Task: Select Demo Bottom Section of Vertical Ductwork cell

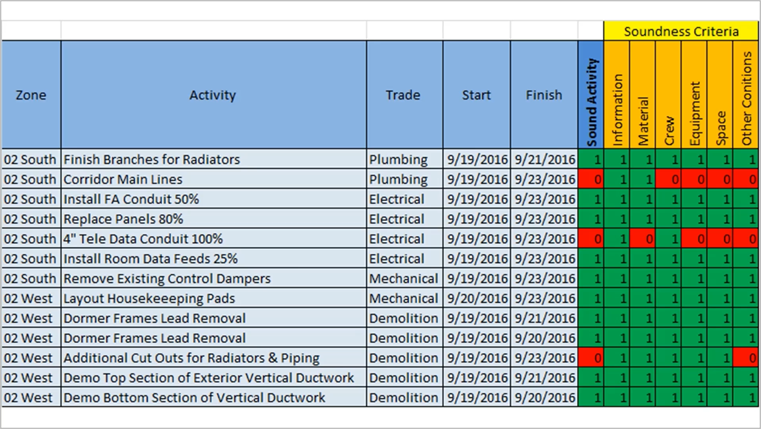Action: click(212, 398)
